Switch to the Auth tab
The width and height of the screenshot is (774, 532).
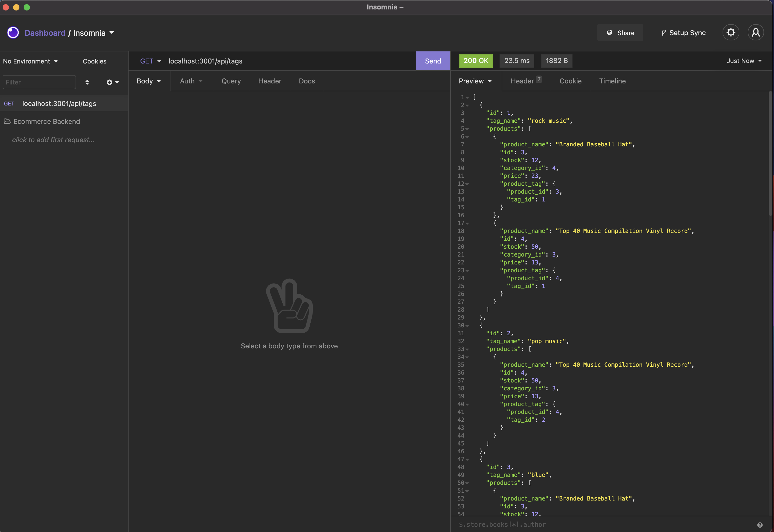click(191, 81)
